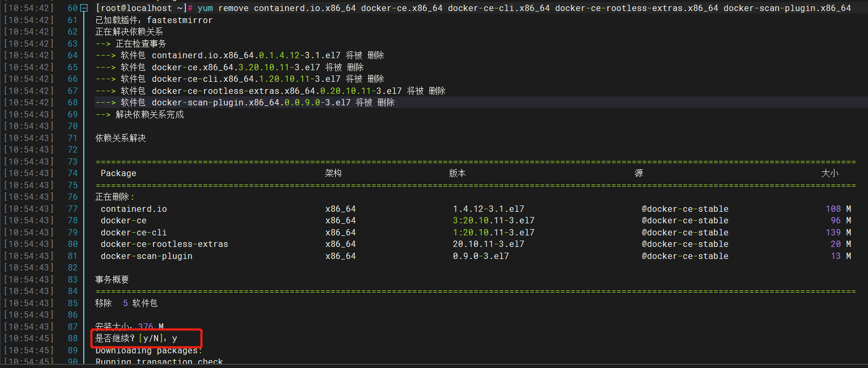Click line number 77 in the gutter
This screenshot has width=868, height=368.
[72, 209]
